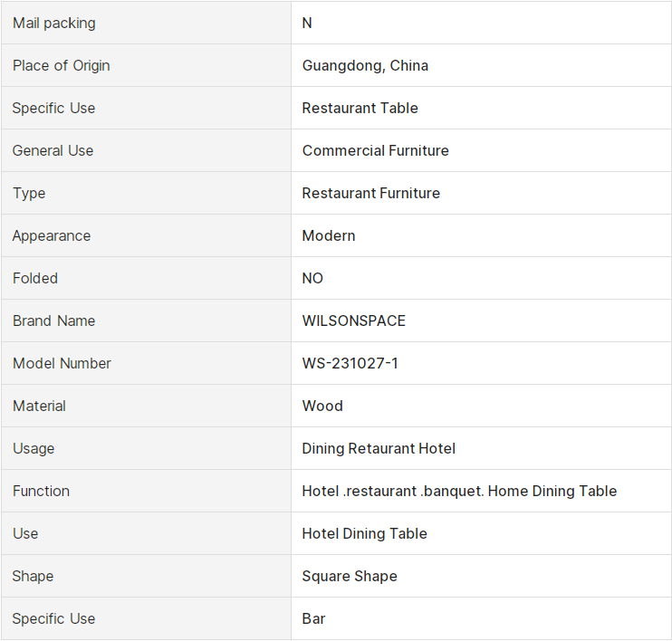Screen dimensions: 672x641
Task: Select the Modern value text
Action: 329,235
